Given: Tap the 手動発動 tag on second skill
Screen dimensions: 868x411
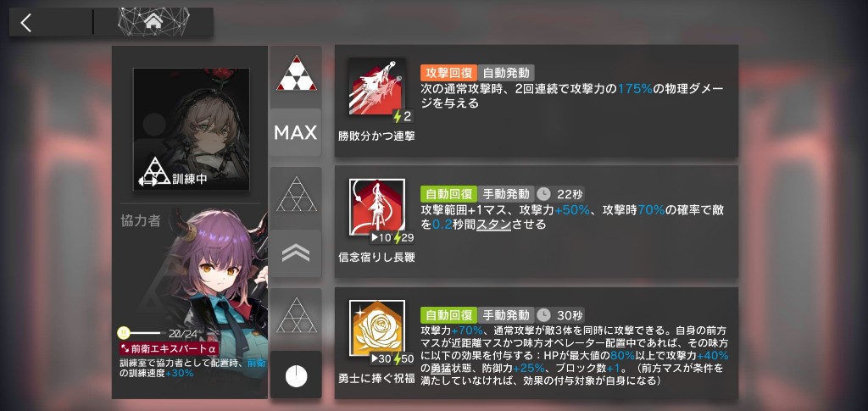Looking at the screenshot, I should click(x=506, y=193).
